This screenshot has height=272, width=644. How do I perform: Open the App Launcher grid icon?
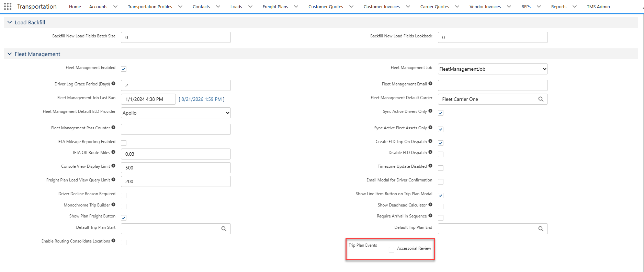pos(8,7)
